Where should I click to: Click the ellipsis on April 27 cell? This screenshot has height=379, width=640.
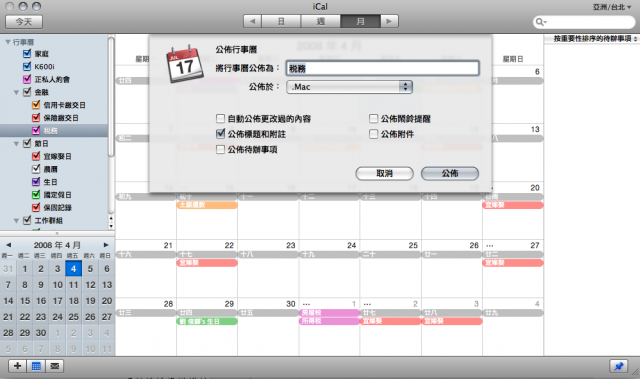[490, 246]
